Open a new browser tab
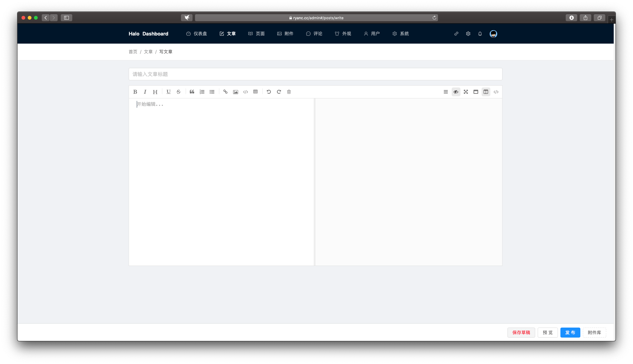The image size is (633, 364). pos(612,20)
